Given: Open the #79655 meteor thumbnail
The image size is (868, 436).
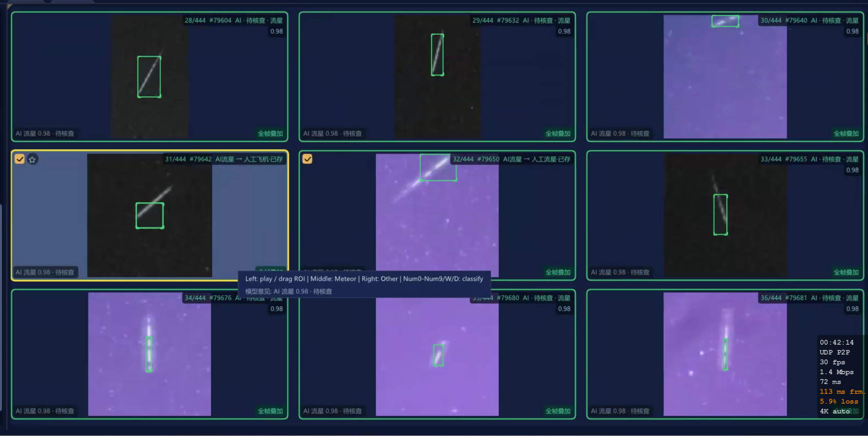Looking at the screenshot, I should click(x=725, y=215).
